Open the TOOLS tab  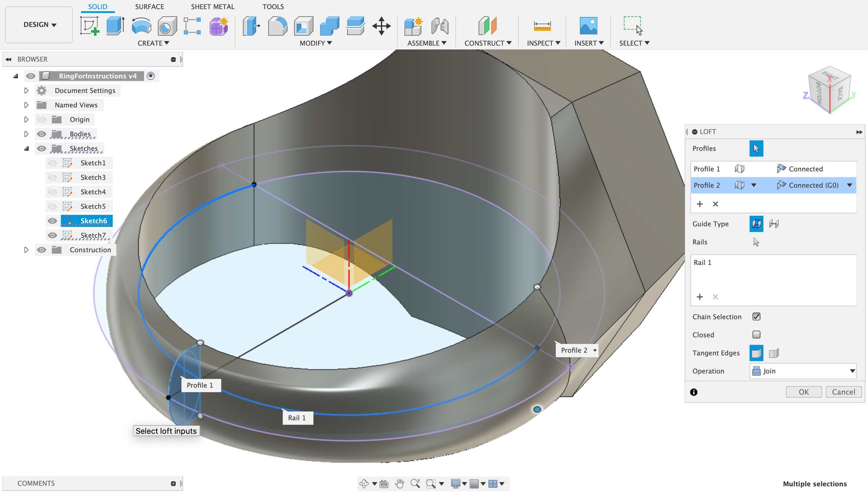[x=273, y=7]
